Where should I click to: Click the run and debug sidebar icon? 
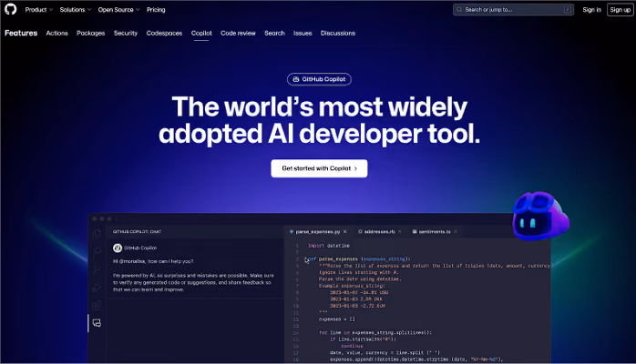(x=97, y=288)
